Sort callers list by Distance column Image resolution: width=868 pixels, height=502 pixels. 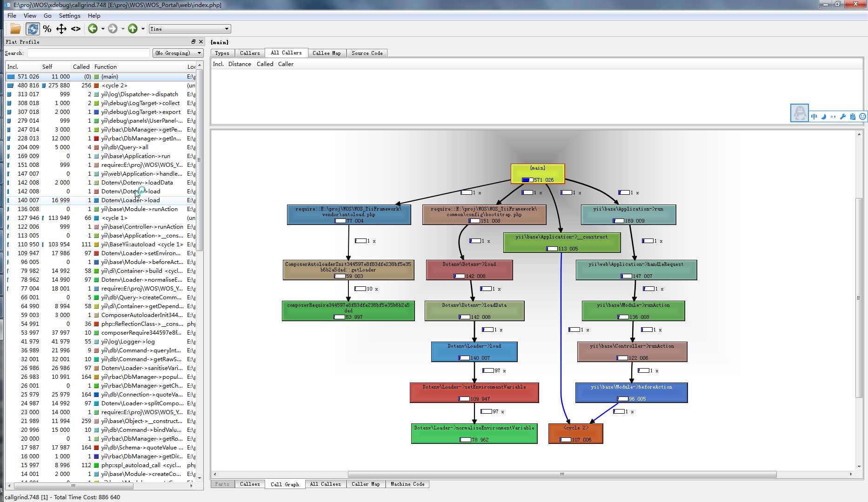coord(240,64)
